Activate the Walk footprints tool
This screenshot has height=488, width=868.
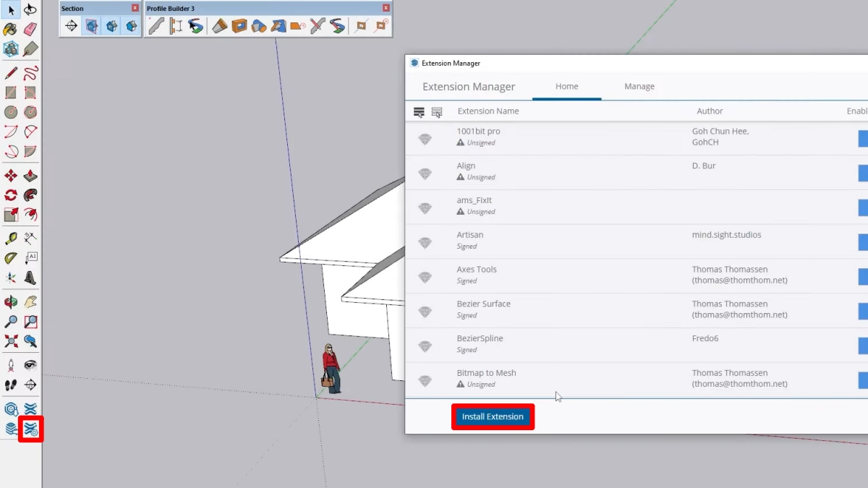pos(11,385)
